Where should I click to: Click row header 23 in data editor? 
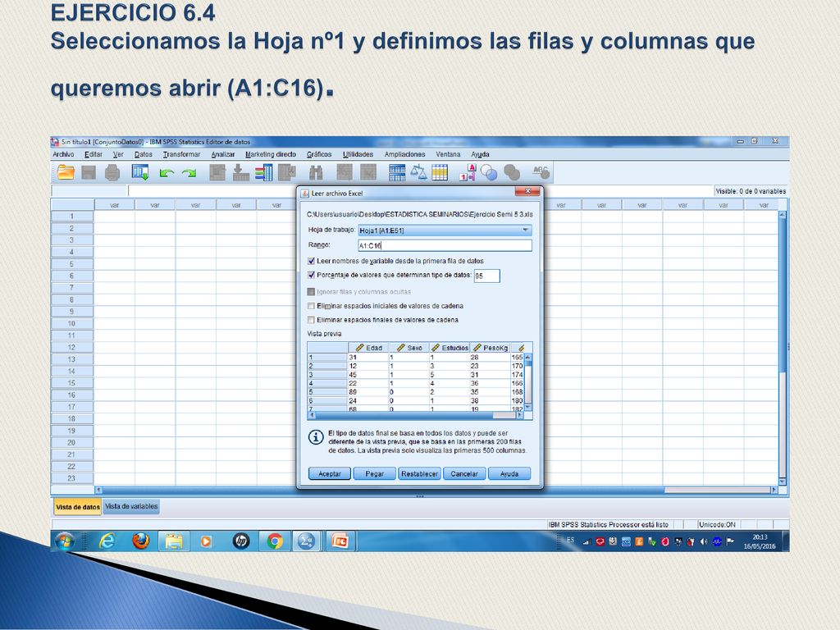click(72, 478)
